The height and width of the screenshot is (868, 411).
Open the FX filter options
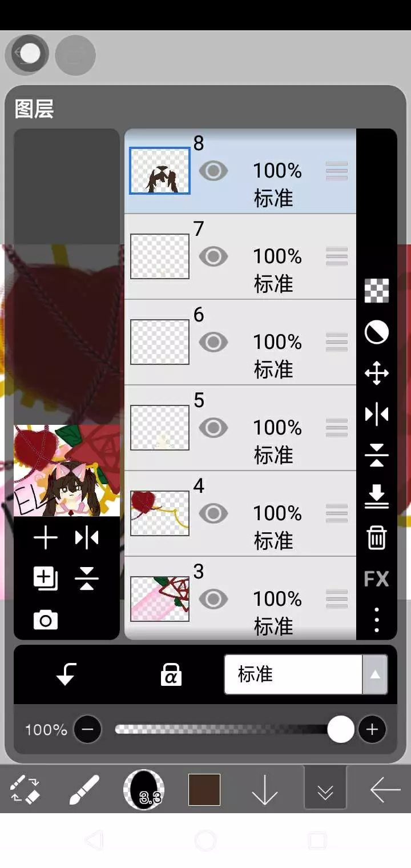[377, 578]
